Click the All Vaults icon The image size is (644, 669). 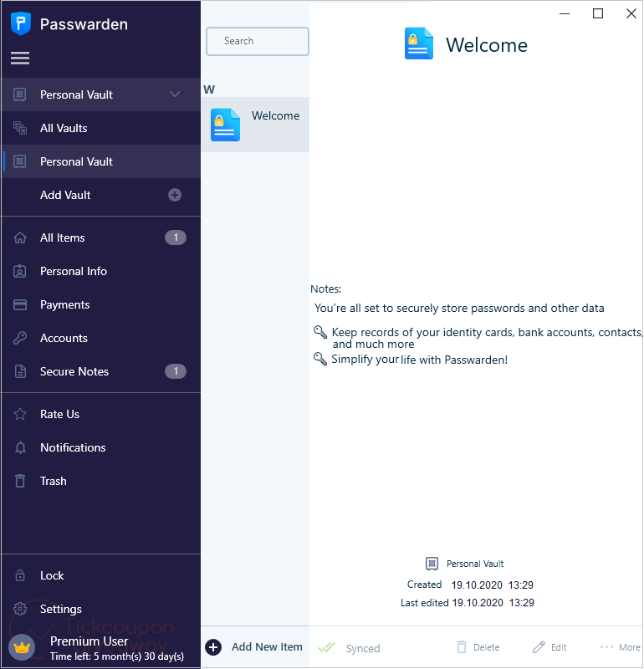(x=19, y=128)
